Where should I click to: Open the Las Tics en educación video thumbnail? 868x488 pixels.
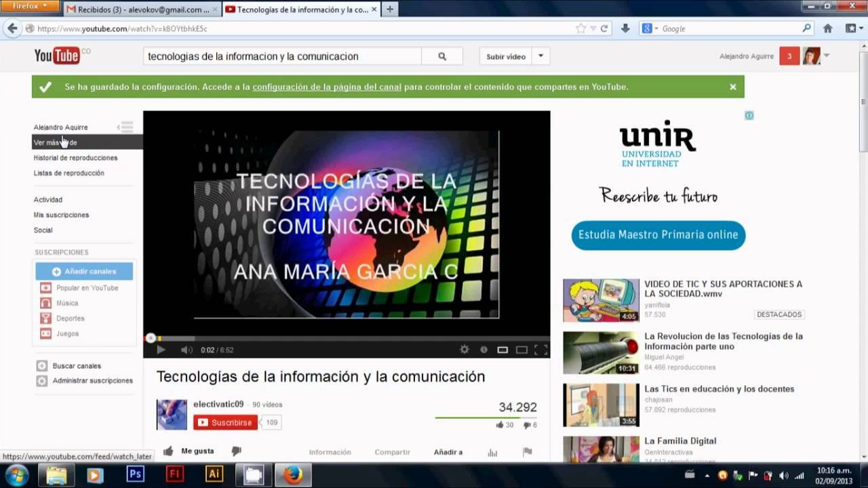(x=601, y=405)
